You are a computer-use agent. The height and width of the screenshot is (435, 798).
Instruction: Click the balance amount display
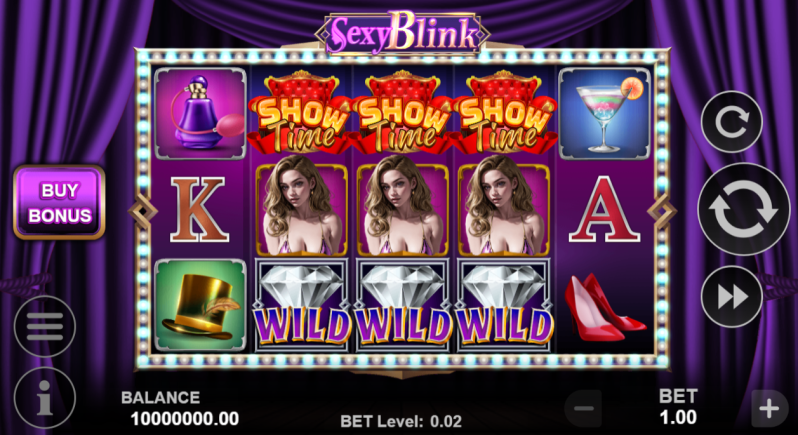[x=185, y=419]
